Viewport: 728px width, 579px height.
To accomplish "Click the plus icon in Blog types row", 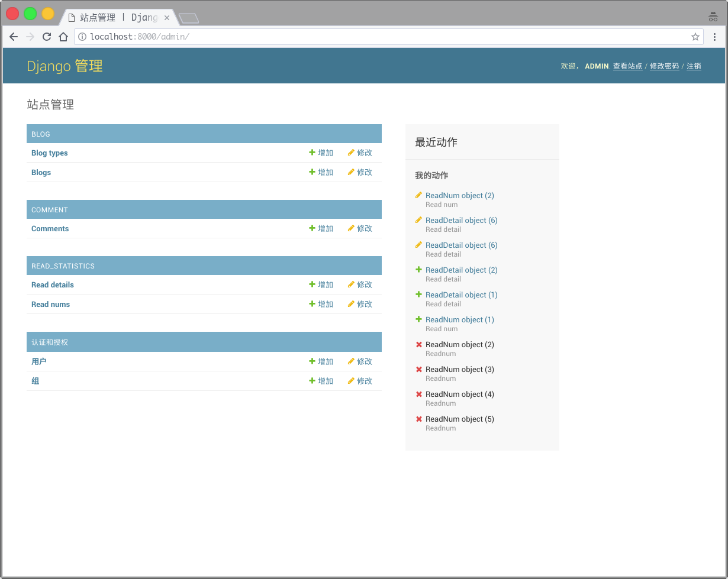I will (x=312, y=153).
